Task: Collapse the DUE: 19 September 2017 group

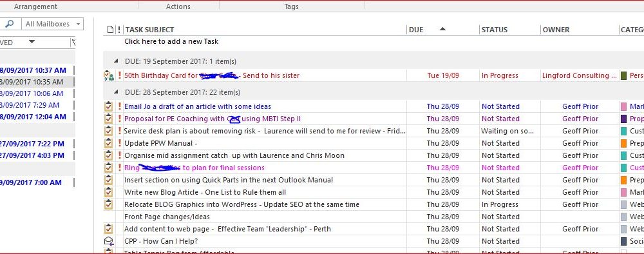Action: (116, 61)
